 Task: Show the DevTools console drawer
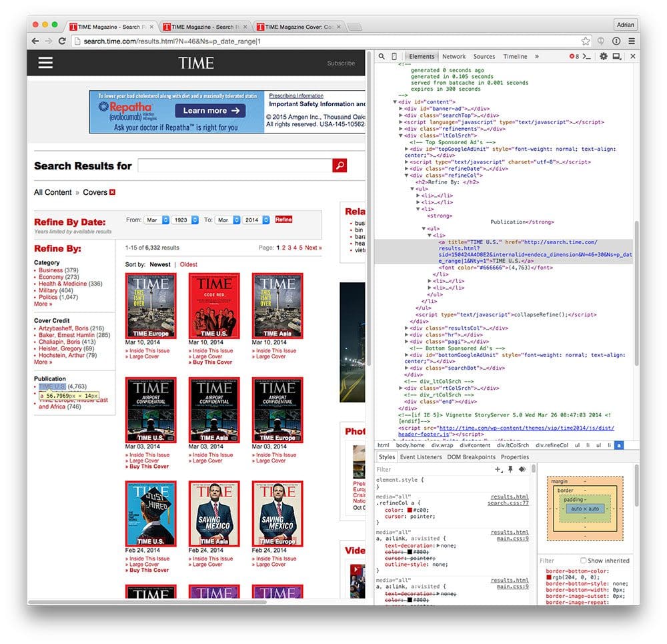pyautogui.click(x=587, y=56)
